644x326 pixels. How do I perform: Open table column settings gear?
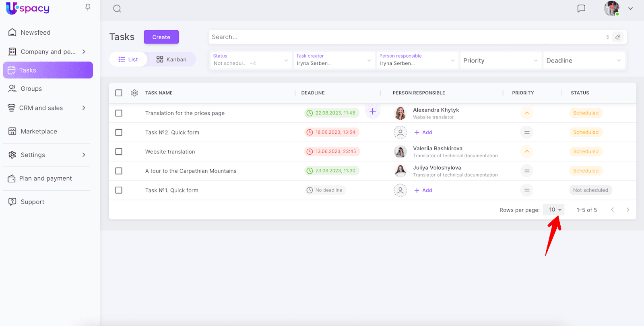tap(134, 93)
